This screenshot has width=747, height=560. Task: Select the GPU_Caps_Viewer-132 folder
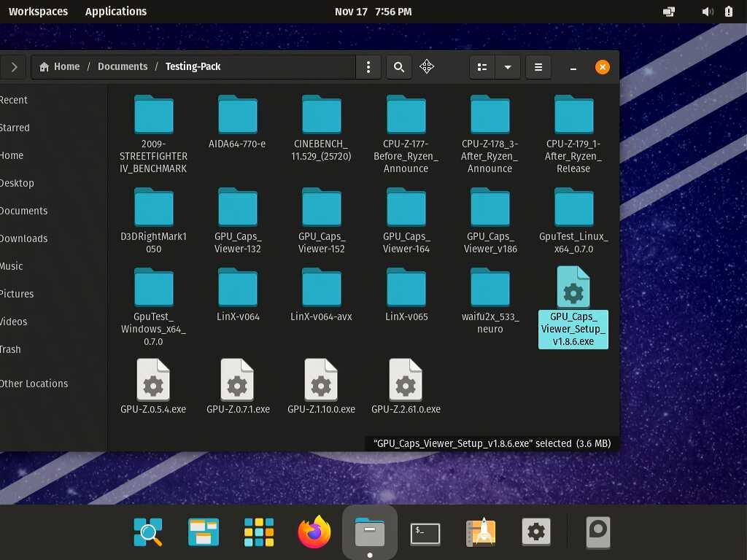[237, 221]
